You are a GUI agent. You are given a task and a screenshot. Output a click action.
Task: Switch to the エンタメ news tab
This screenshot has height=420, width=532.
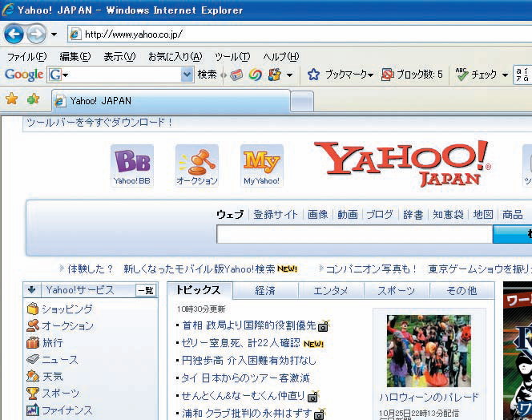coord(331,291)
